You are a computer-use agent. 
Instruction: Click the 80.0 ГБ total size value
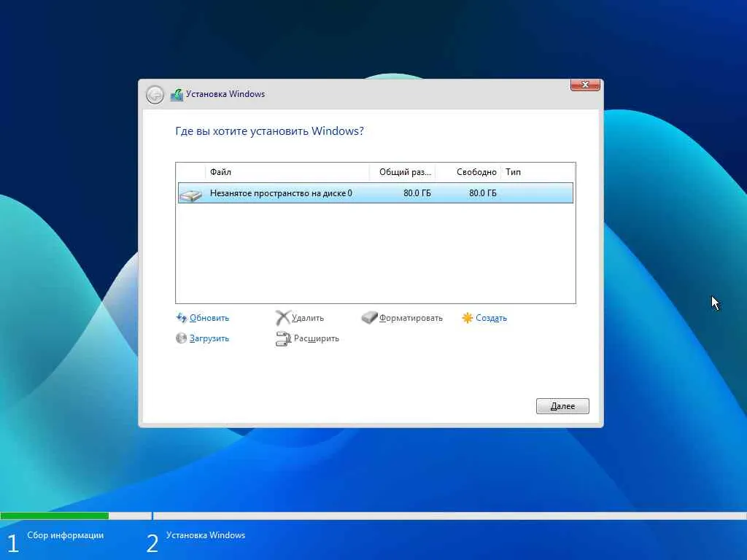pos(417,192)
